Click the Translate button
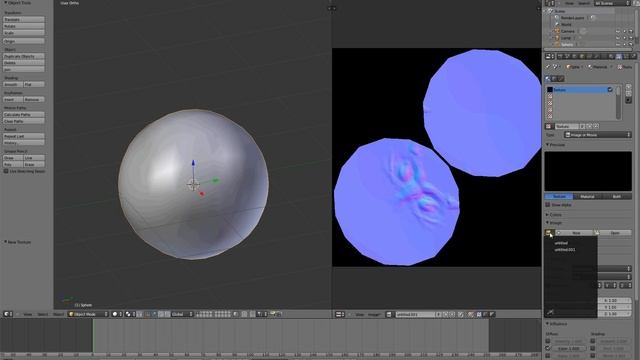This screenshot has width=640, height=360. pos(24,19)
